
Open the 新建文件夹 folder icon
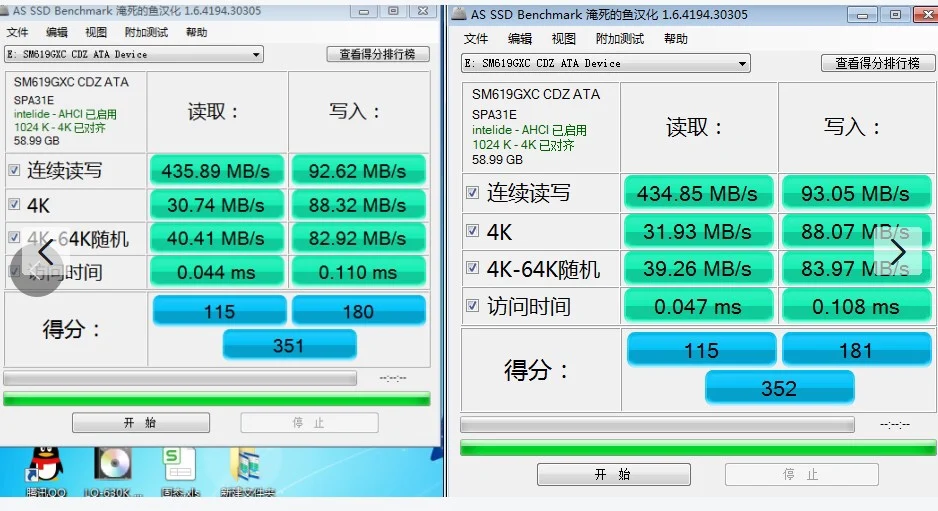click(247, 472)
